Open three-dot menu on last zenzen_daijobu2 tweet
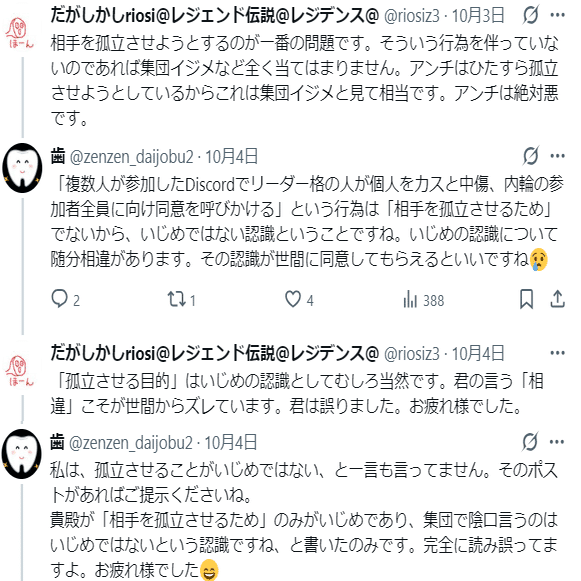The height and width of the screenshot is (581, 581). tap(557, 442)
